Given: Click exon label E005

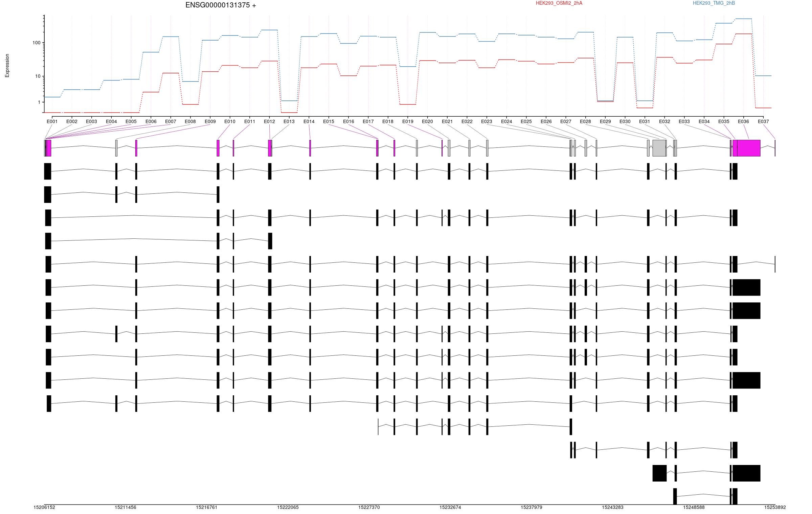Looking at the screenshot, I should [x=131, y=121].
